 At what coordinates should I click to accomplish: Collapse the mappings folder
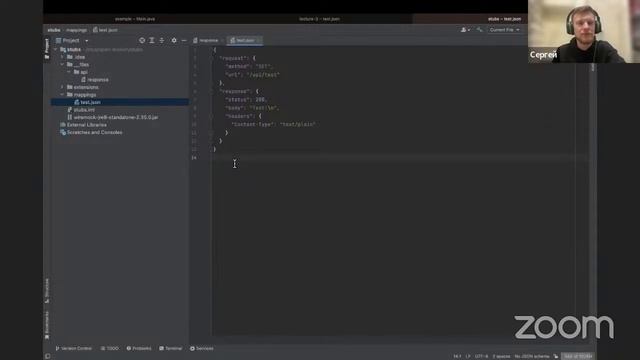tap(62, 94)
